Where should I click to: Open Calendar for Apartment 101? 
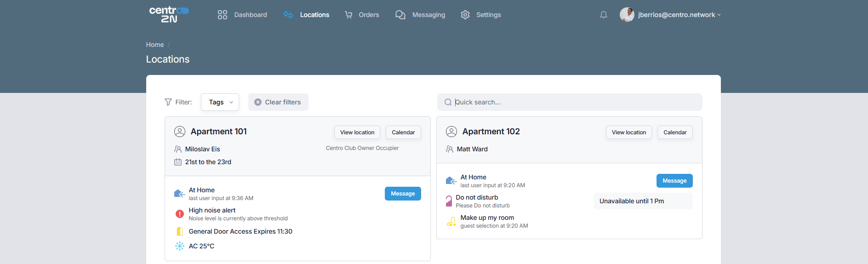pos(403,132)
